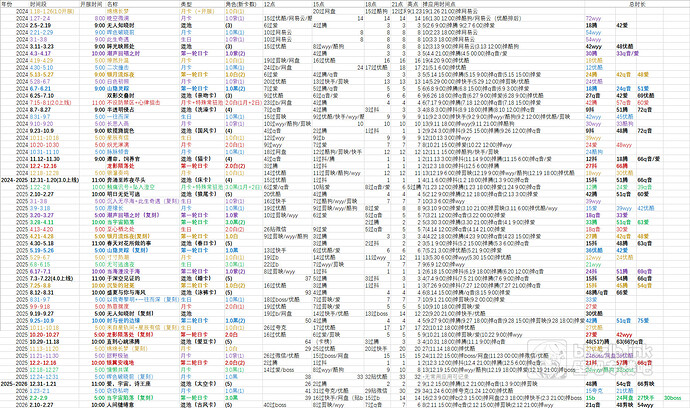This screenshot has height=408, width=690.
Task: Click the 年份 column header cell
Action: (10, 4)
